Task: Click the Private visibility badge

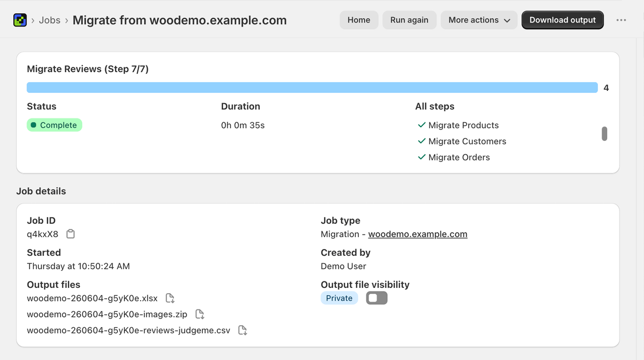Action: 339,298
